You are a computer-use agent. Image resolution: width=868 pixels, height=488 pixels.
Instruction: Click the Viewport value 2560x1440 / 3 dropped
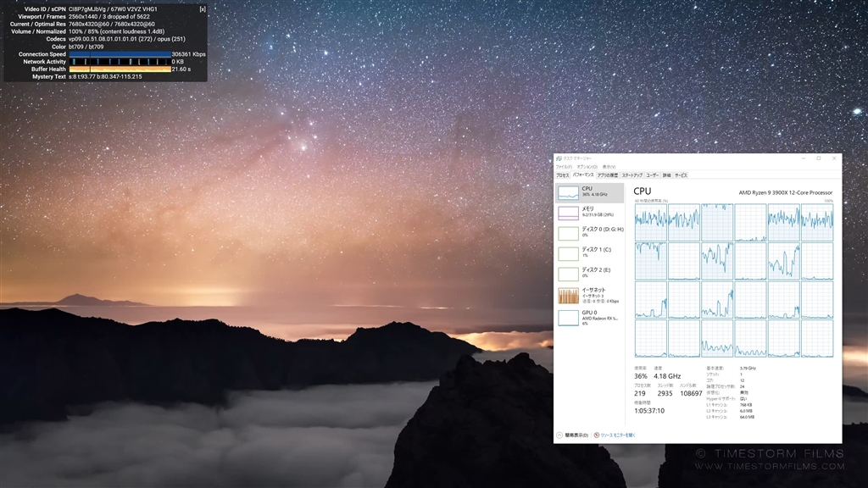(x=109, y=17)
